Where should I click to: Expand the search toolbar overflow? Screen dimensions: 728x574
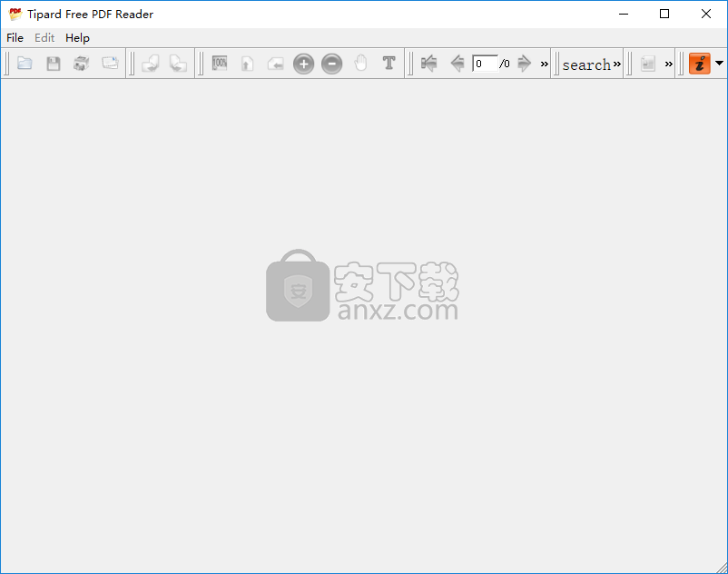pyautogui.click(x=617, y=64)
